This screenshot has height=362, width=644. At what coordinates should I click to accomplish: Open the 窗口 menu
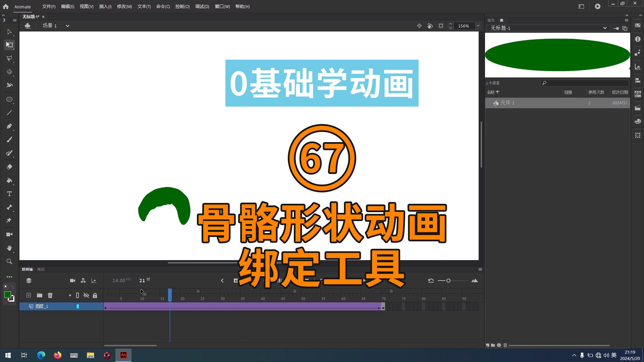222,6
